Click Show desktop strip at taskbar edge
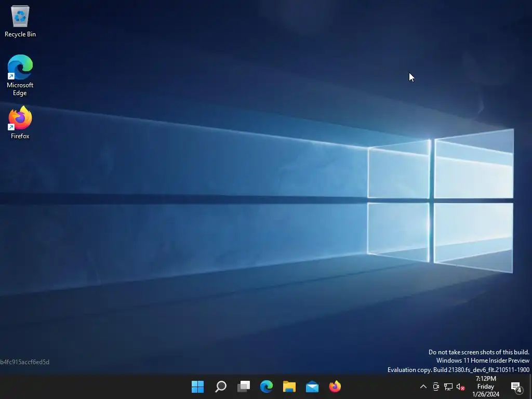This screenshot has width=532, height=399. pos(530,387)
